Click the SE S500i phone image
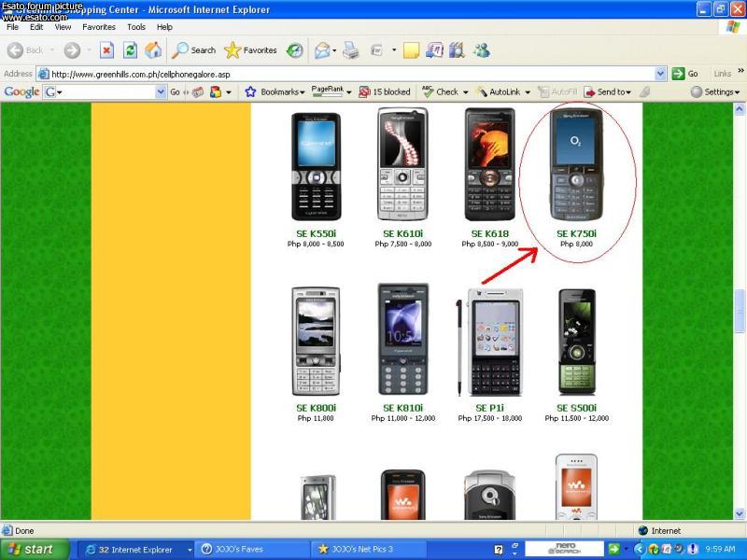747x560 pixels. [577, 342]
